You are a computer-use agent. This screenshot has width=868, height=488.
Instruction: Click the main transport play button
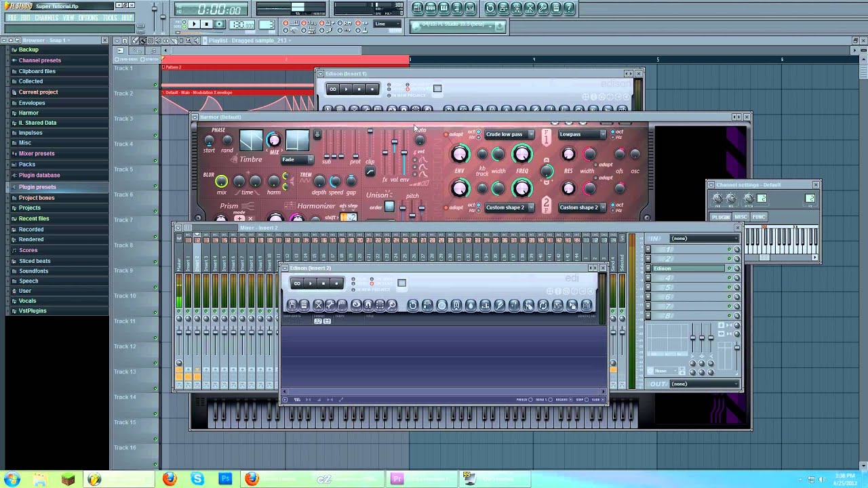194,24
